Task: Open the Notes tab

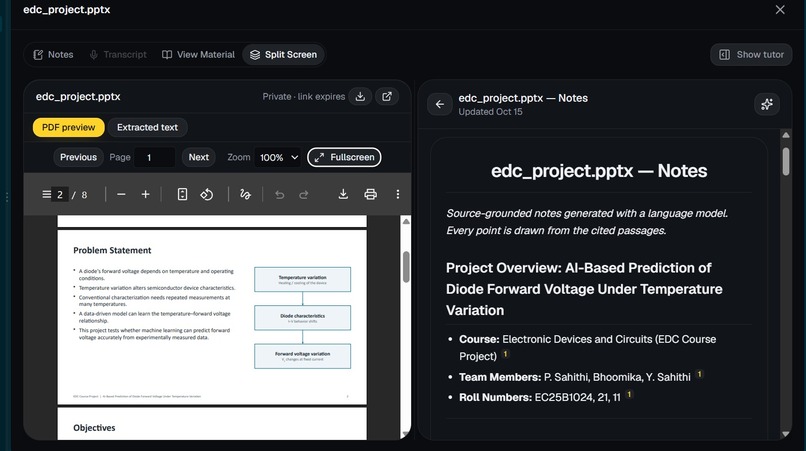Action: pyautogui.click(x=53, y=55)
